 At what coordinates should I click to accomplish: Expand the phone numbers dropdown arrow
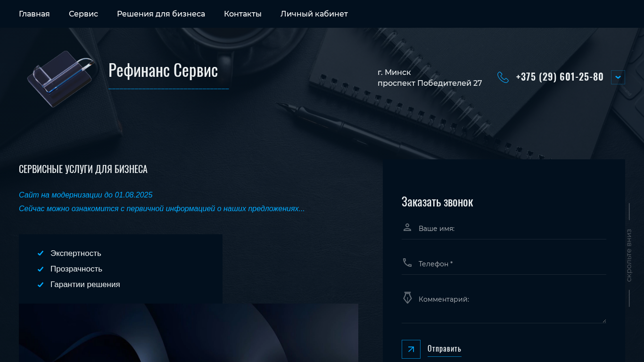pos(618,77)
